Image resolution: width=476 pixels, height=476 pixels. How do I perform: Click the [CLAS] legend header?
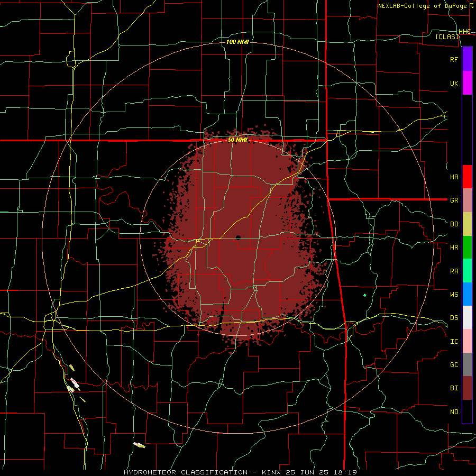point(447,37)
